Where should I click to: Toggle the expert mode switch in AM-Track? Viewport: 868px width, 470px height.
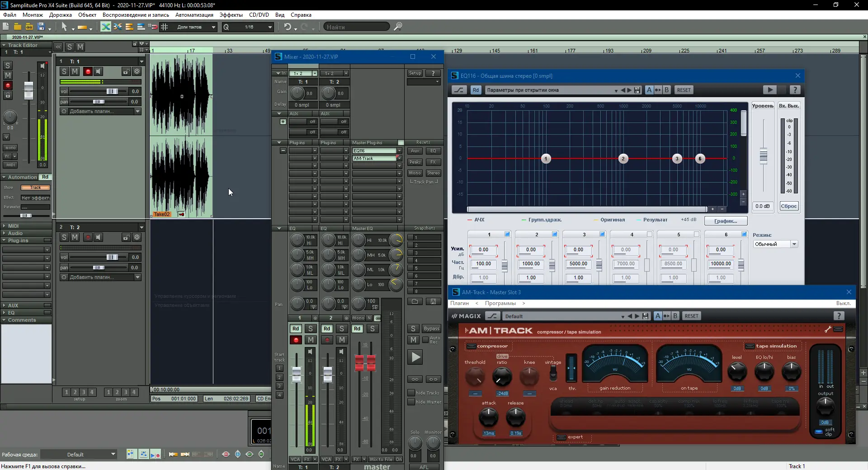click(x=561, y=437)
